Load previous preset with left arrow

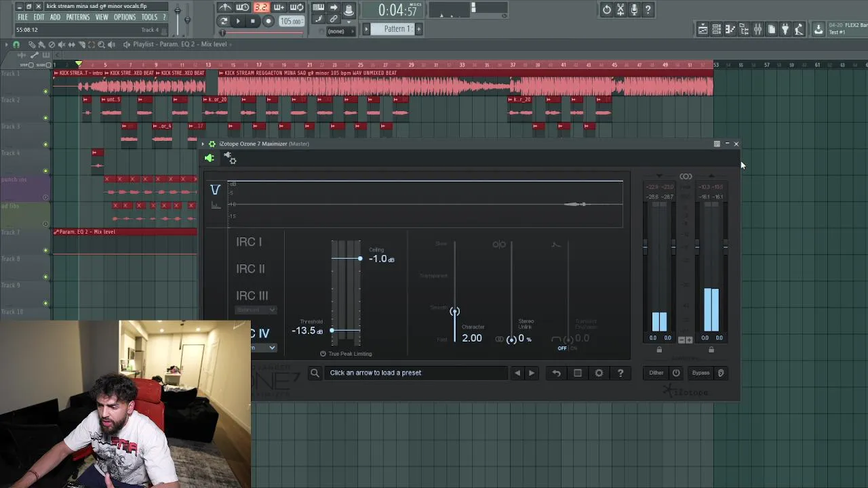click(x=517, y=373)
